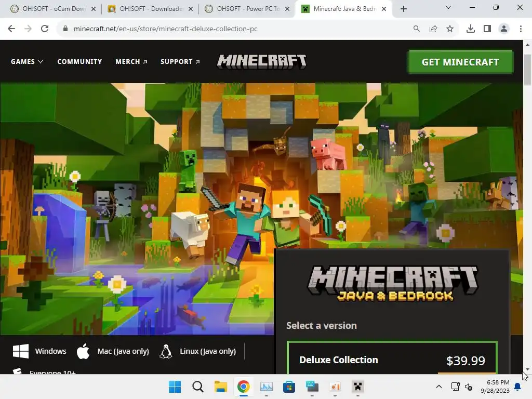Open the oCam recorder taskbar icon
The width and height of the screenshot is (532, 399).
[335, 387]
